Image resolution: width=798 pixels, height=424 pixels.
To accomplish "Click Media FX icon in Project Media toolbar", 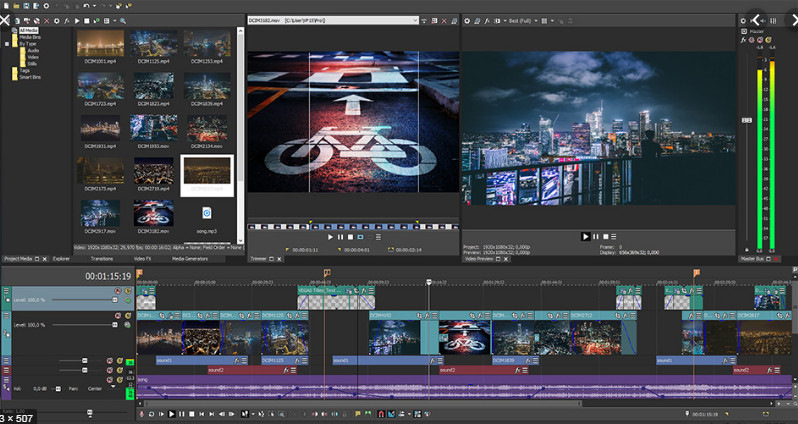I will (67, 20).
